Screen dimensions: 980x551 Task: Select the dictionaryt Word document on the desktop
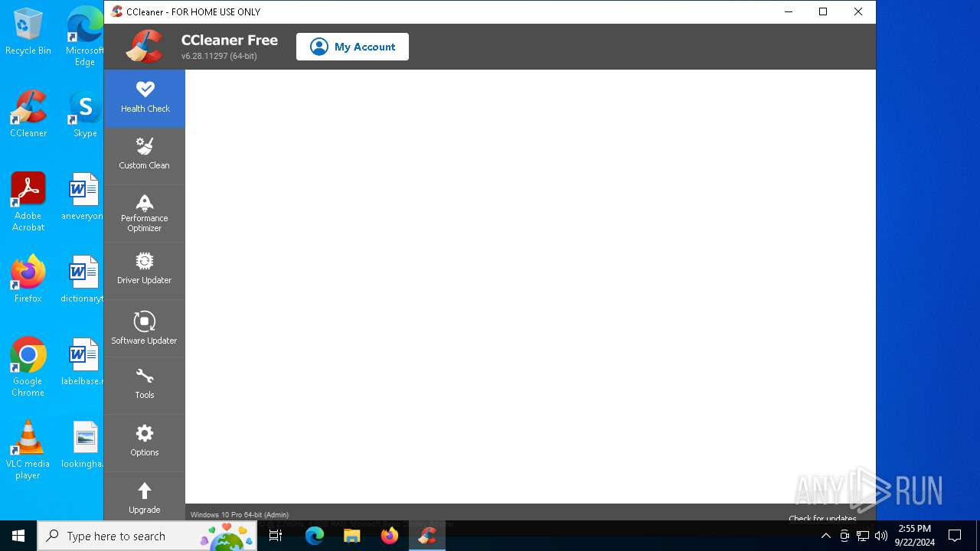click(83, 279)
